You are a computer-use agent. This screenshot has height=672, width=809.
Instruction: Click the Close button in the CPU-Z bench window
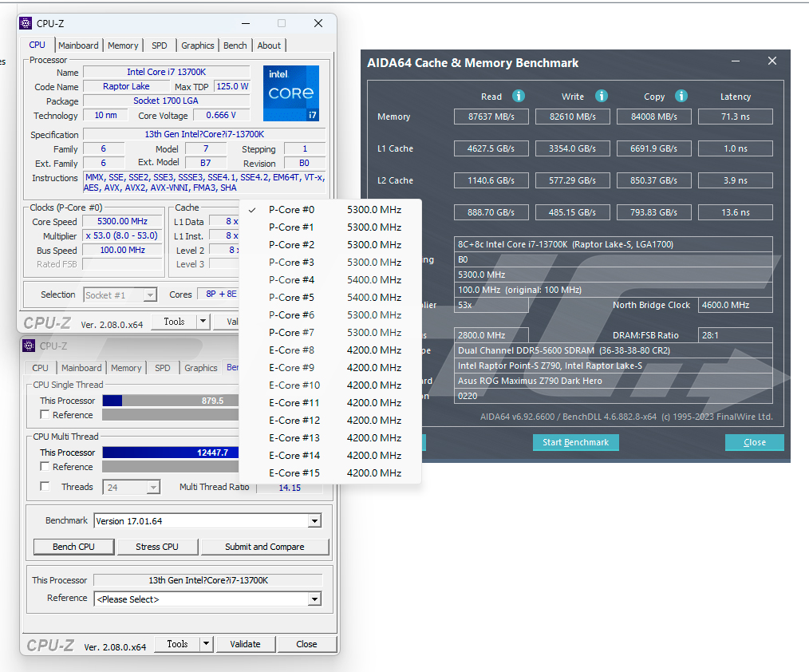[x=306, y=644]
